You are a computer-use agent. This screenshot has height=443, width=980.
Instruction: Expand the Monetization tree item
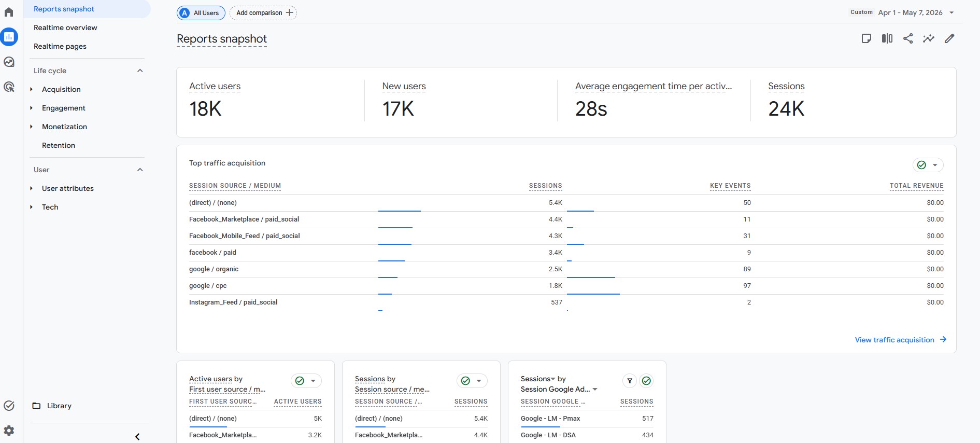coord(32,127)
